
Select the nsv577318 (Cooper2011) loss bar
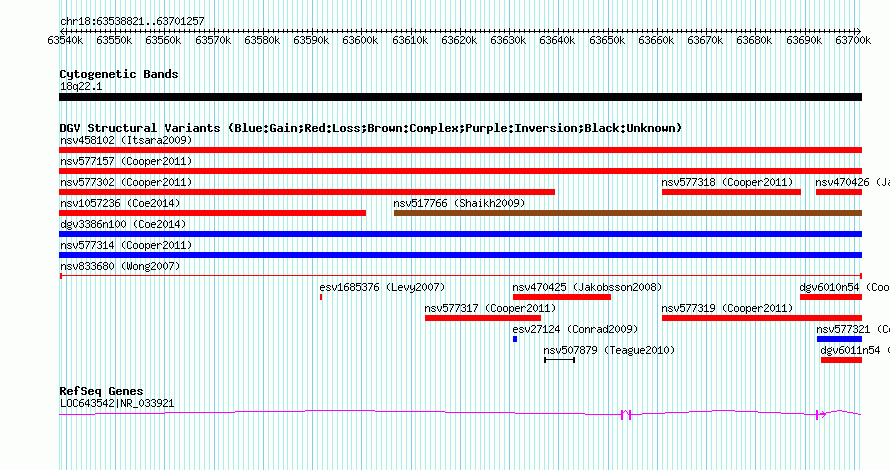[731, 192]
